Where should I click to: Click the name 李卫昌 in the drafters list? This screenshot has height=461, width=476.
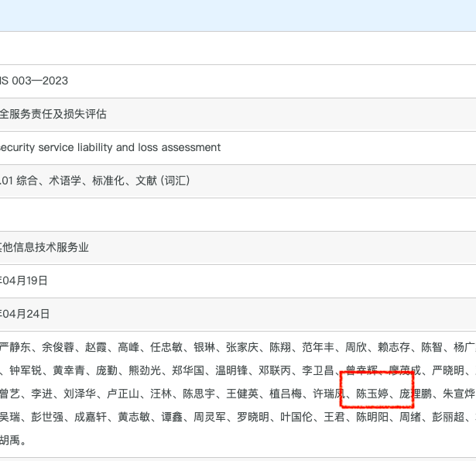(318, 371)
